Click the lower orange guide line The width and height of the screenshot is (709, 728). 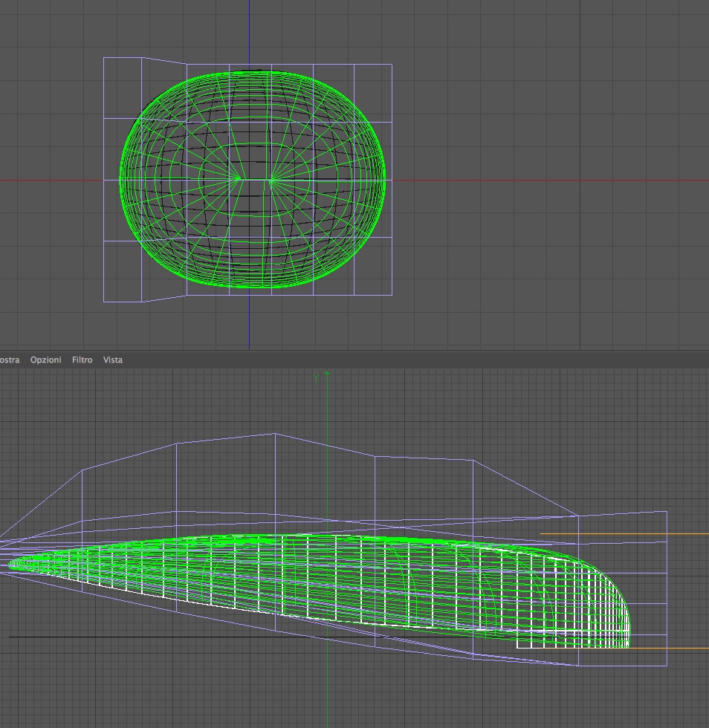click(669, 648)
